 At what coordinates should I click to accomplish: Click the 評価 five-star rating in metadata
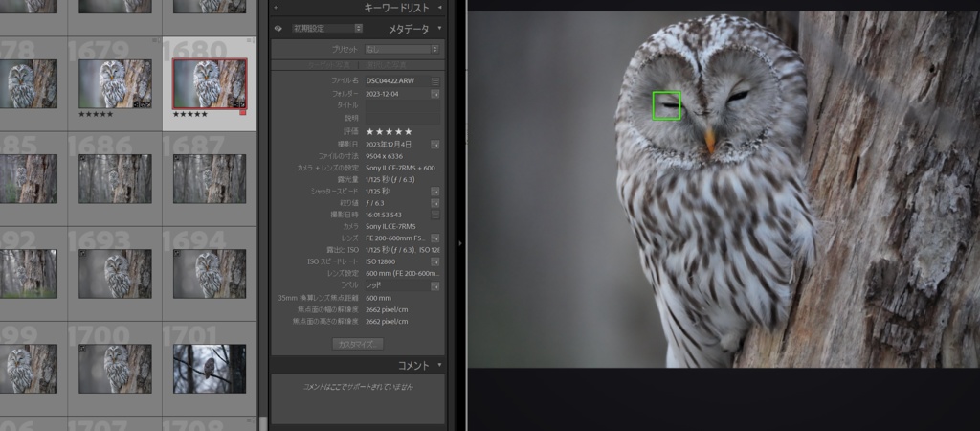click(x=389, y=132)
